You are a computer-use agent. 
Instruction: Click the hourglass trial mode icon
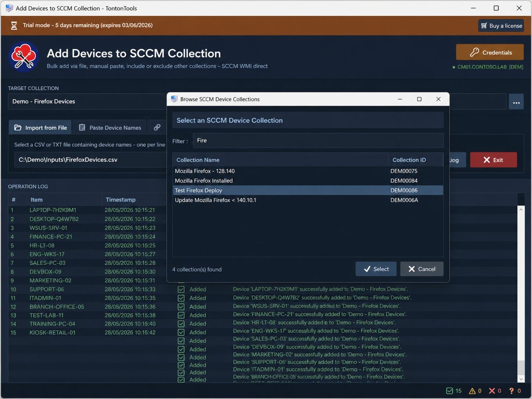coord(14,25)
